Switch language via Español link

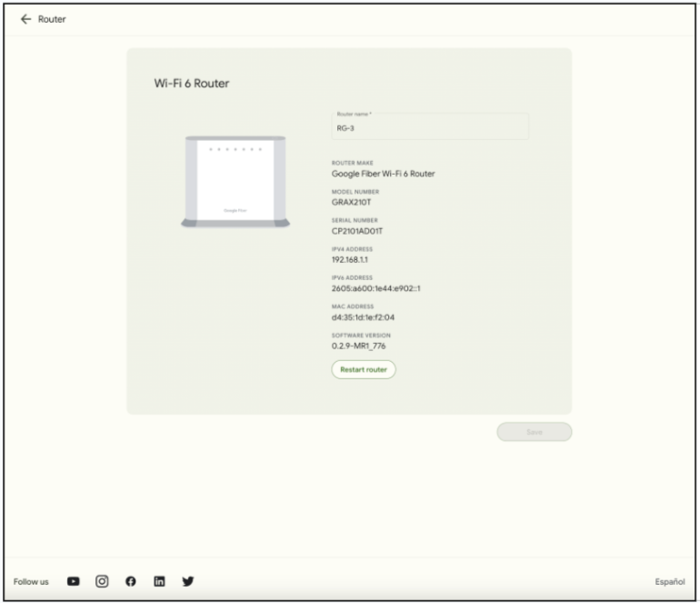pos(670,581)
